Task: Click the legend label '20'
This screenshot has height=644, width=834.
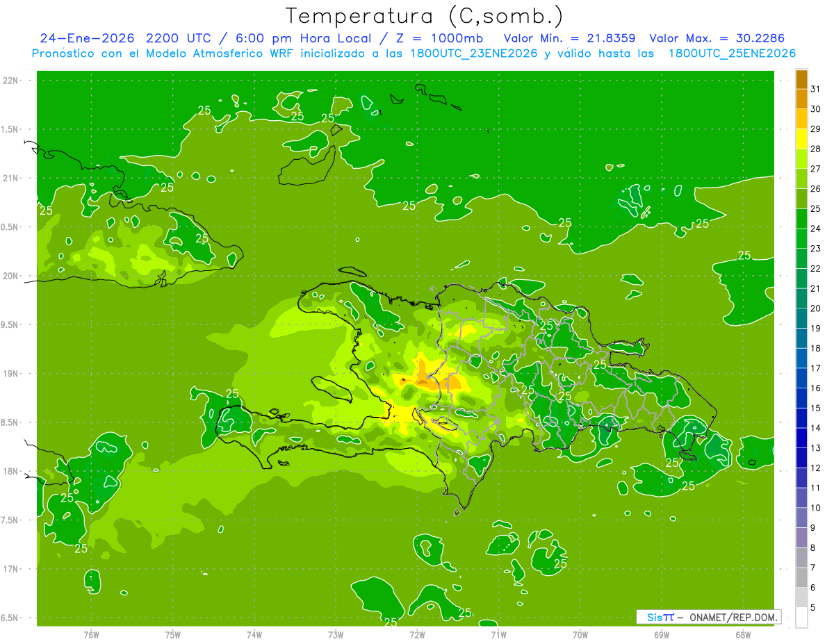Action: [815, 308]
